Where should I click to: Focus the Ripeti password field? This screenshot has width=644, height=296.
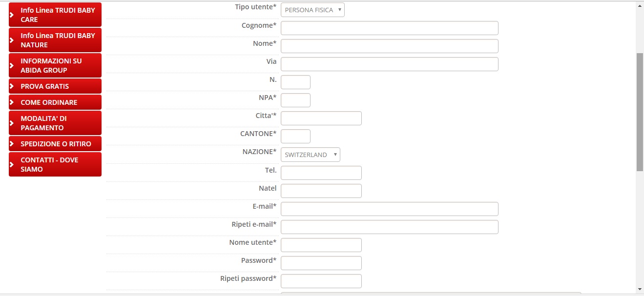(321, 281)
